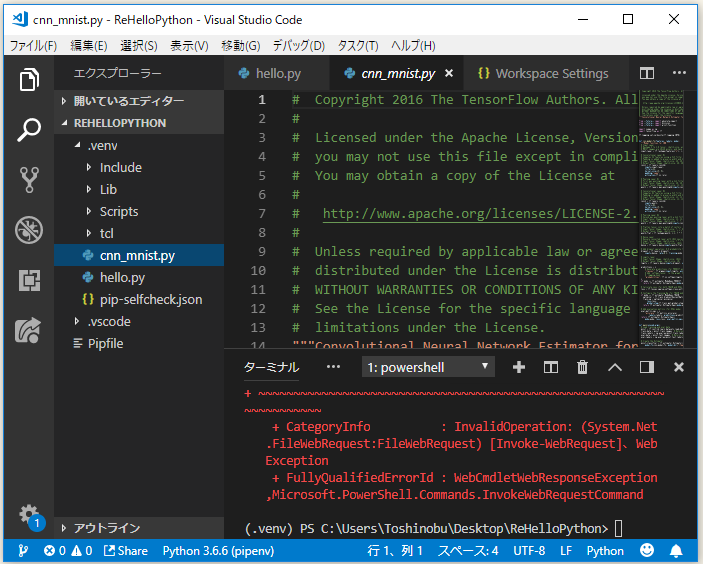Click the line 1 Copyright comment
This screenshot has height=564, width=703.
[465, 100]
